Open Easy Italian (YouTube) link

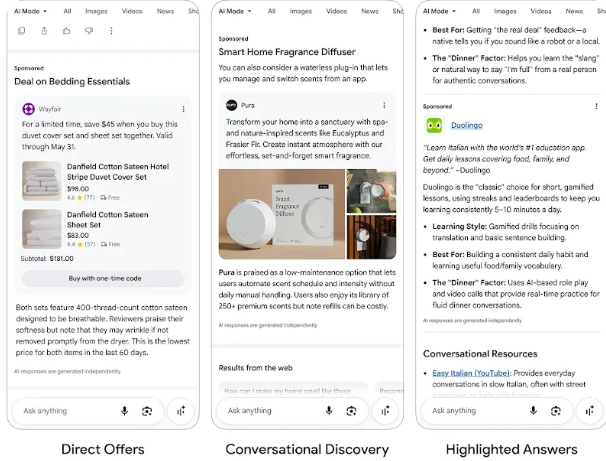click(471, 373)
